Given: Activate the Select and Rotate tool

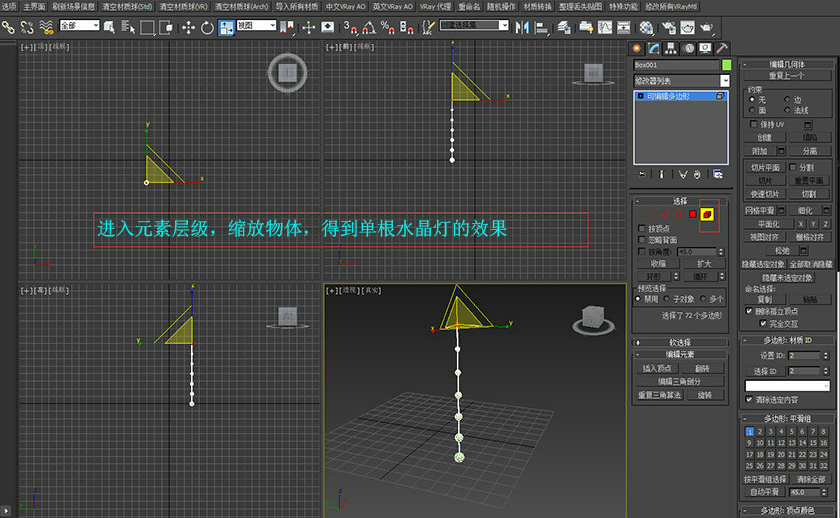Looking at the screenshot, I should (x=207, y=27).
